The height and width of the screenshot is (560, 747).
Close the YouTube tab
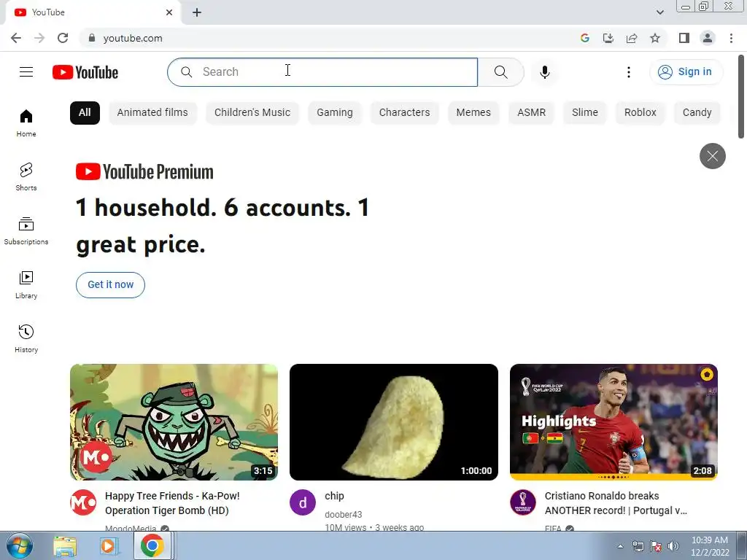(x=169, y=12)
